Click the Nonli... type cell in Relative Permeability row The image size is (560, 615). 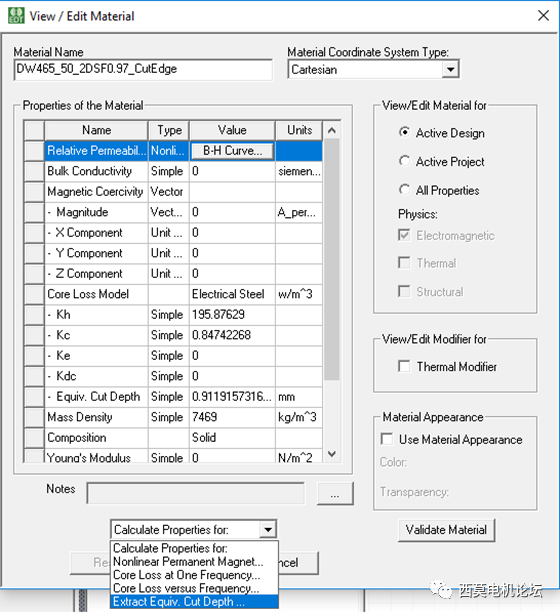[x=169, y=151]
